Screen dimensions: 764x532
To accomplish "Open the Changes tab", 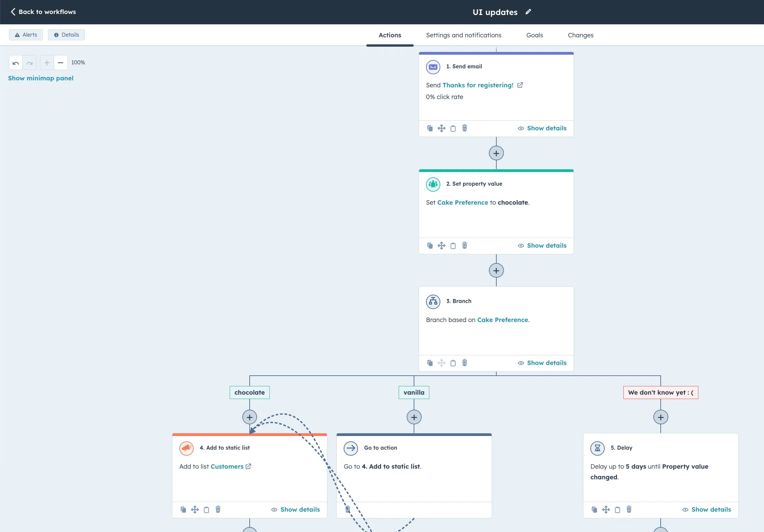I will [x=580, y=35].
